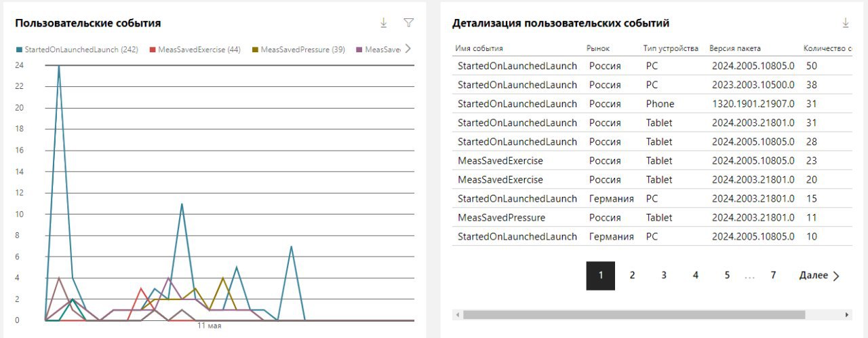The height and width of the screenshot is (338, 868).
Task: Click the package version 1320.1901.21907.0
Action: (753, 104)
